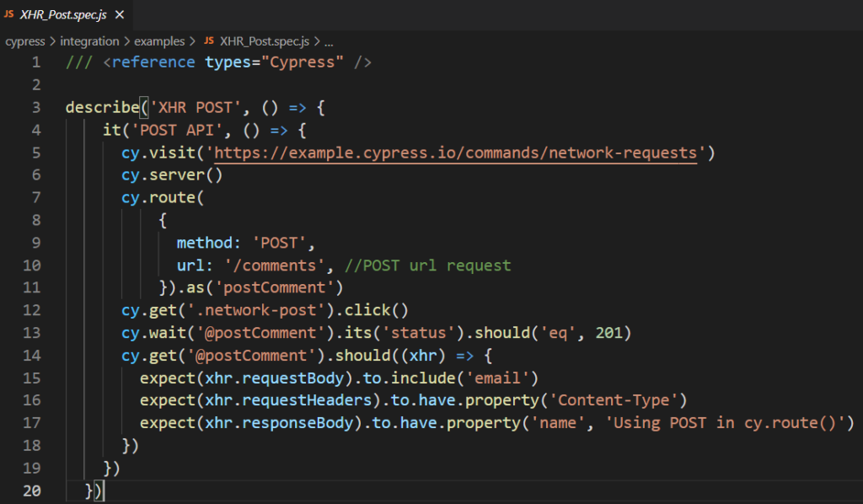Place cursor on the describe keyword
863x504 pixels.
coord(102,107)
